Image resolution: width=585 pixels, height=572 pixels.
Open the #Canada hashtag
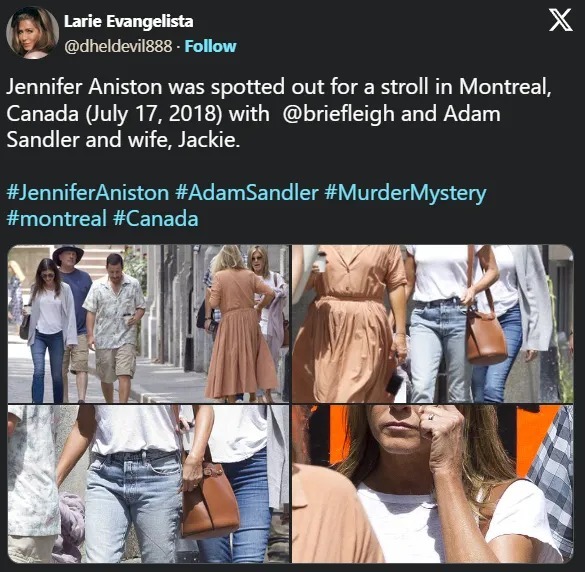click(x=156, y=219)
